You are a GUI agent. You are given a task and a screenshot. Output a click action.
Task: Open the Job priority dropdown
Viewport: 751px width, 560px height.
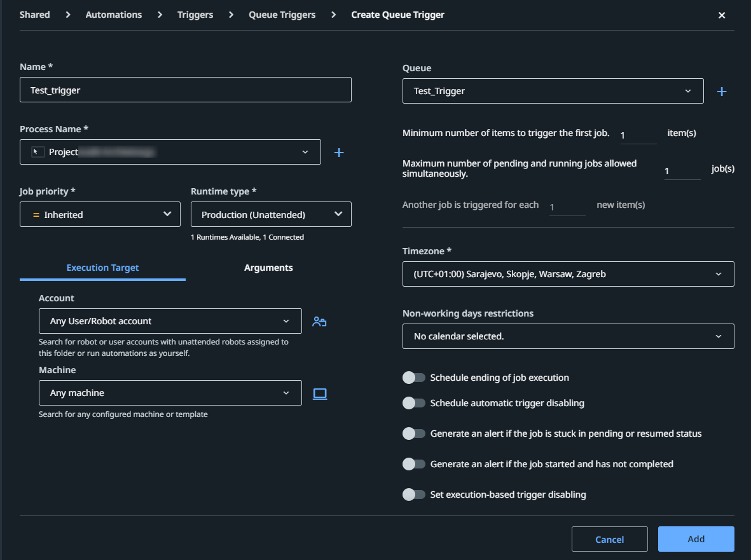100,215
